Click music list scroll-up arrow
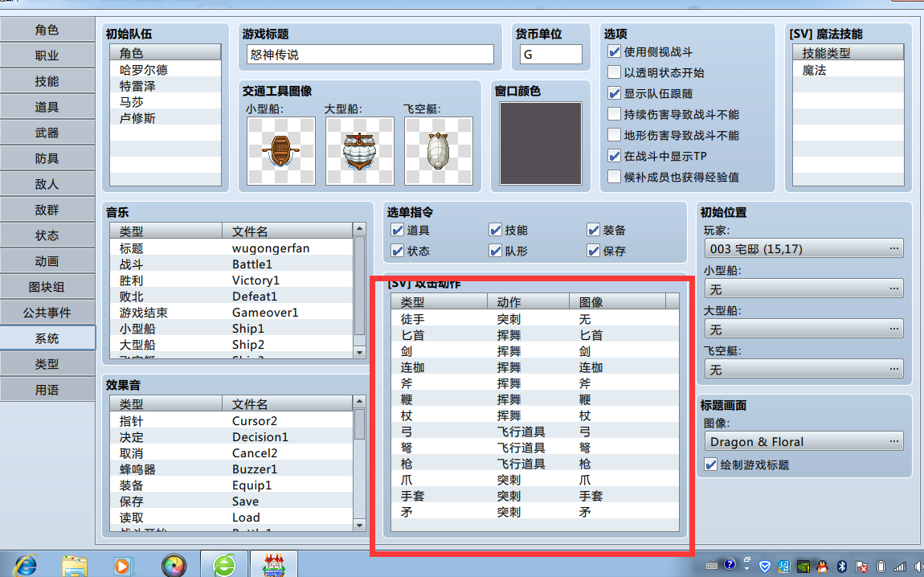 [359, 229]
